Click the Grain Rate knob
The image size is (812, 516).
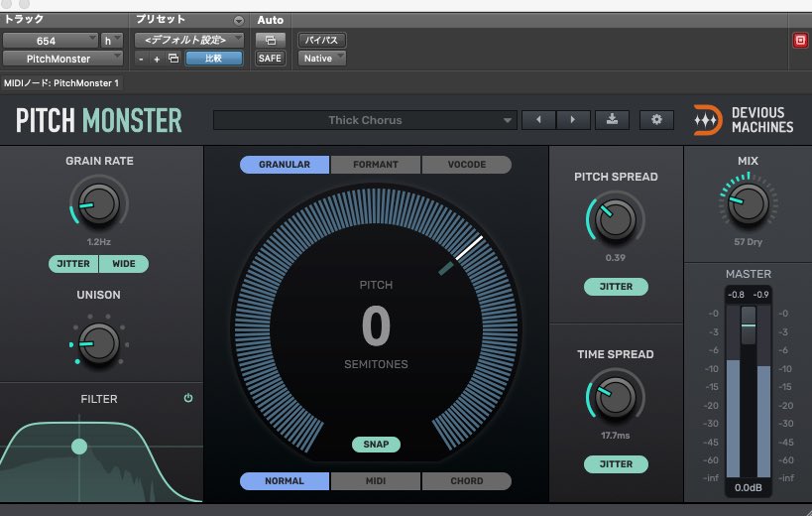[x=98, y=203]
